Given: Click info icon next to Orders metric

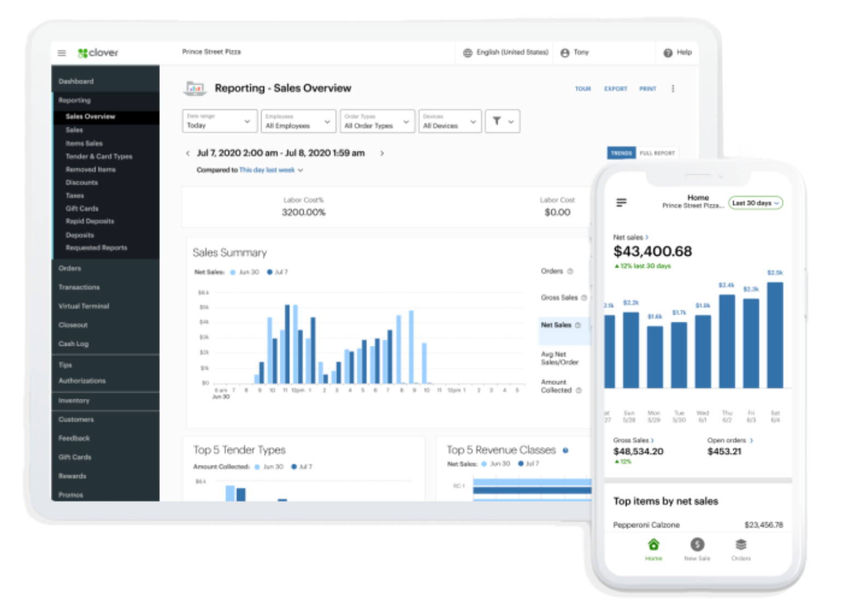Looking at the screenshot, I should point(570,271).
